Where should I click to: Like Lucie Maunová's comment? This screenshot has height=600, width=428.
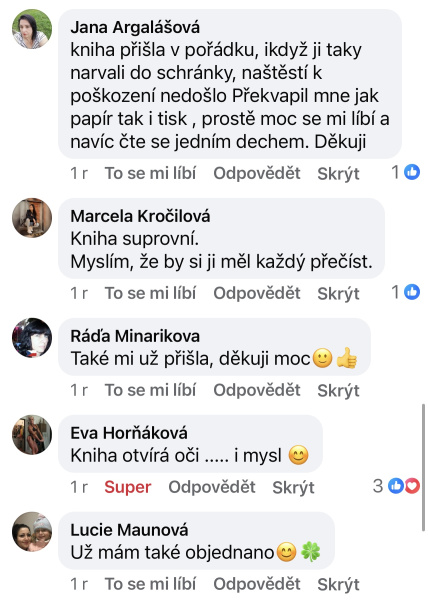150,584
